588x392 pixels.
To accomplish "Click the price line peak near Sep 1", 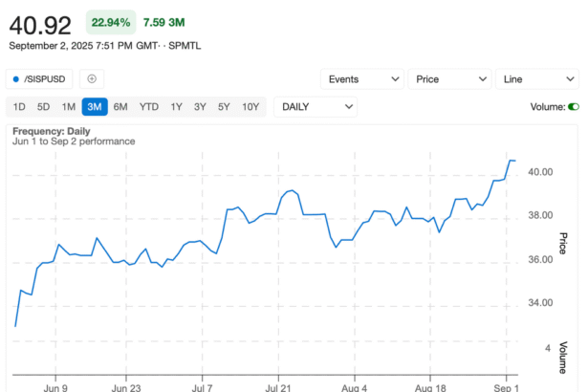I will [x=512, y=161].
